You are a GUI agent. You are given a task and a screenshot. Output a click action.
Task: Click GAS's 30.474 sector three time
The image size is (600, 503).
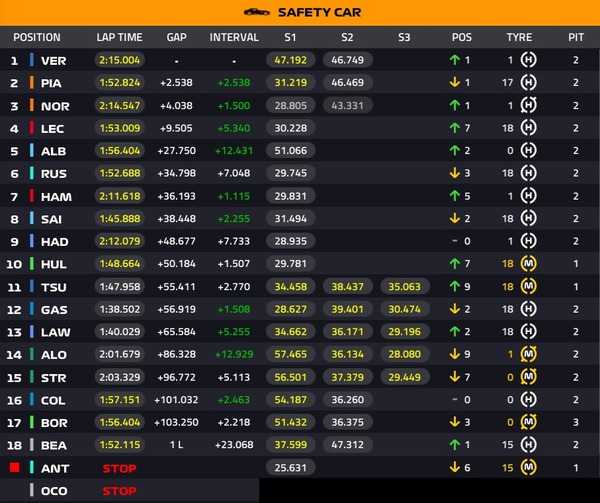point(404,309)
